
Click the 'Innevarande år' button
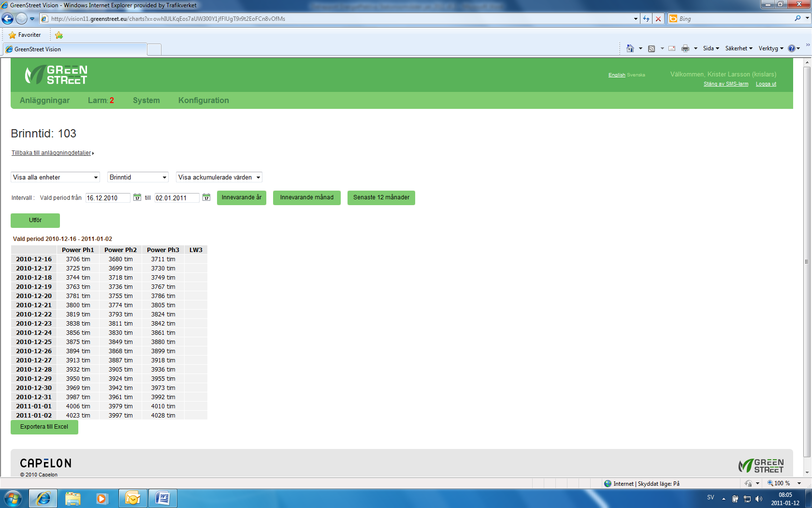pyautogui.click(x=242, y=197)
